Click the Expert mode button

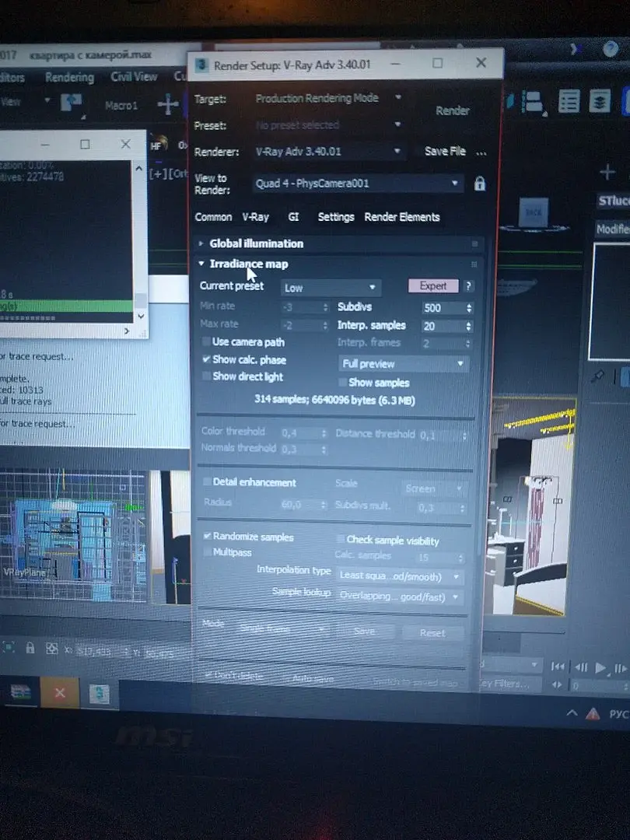pyautogui.click(x=433, y=286)
